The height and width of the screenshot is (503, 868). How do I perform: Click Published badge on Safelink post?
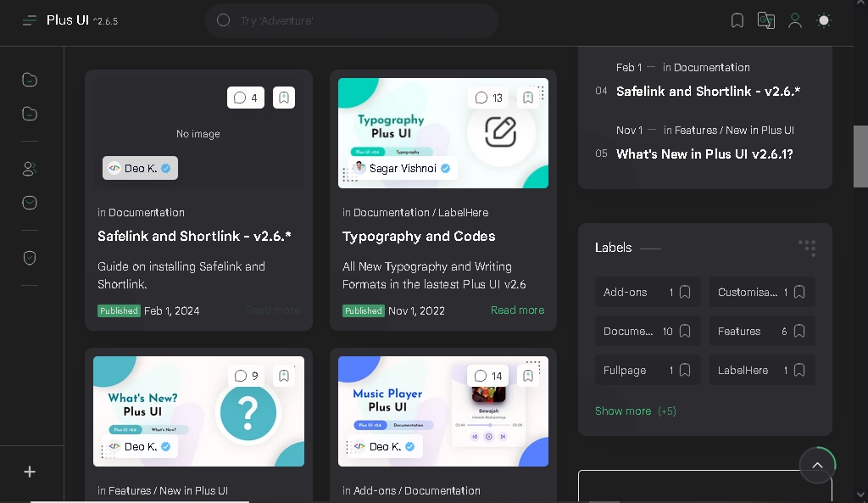click(119, 310)
